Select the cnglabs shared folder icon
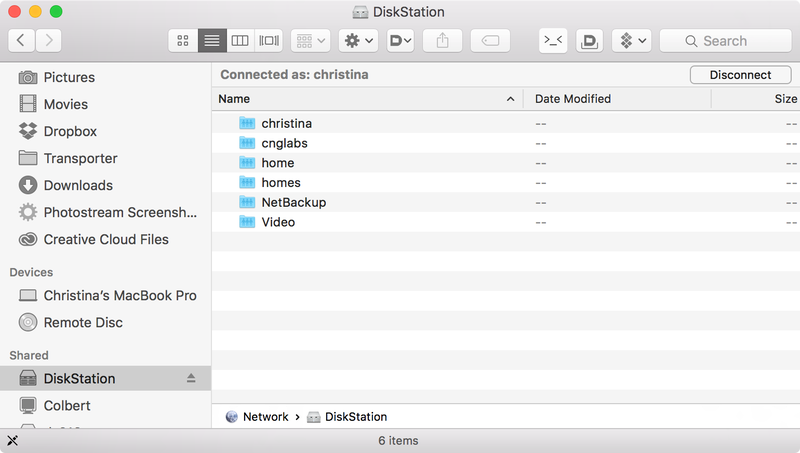800x453 pixels. coord(247,143)
